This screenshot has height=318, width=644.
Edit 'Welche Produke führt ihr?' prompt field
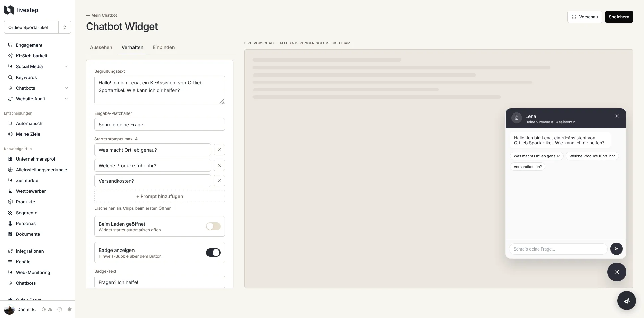153,165
